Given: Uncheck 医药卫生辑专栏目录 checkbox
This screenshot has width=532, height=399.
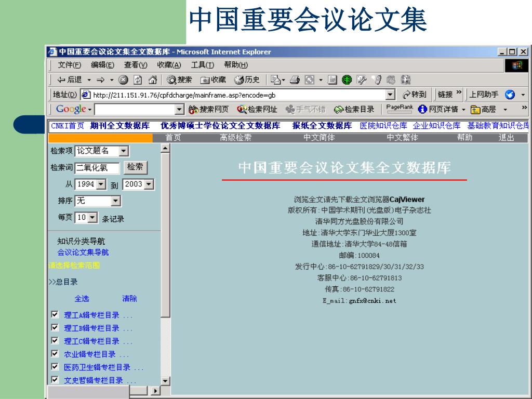Looking at the screenshot, I should [55, 366].
